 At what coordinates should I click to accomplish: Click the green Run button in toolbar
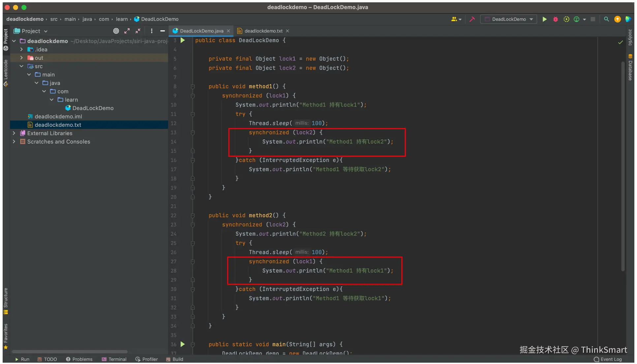tap(544, 19)
